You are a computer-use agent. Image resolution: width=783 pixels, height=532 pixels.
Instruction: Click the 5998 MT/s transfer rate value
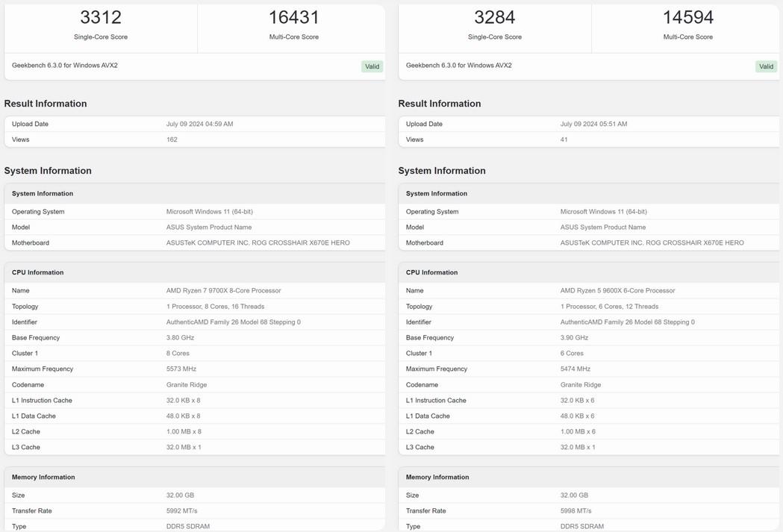pos(576,510)
